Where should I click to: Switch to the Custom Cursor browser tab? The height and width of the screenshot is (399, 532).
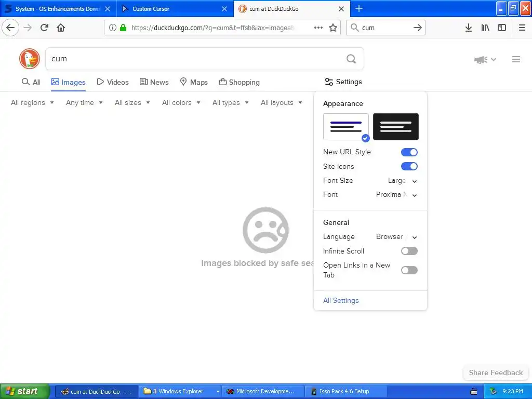[x=175, y=9]
